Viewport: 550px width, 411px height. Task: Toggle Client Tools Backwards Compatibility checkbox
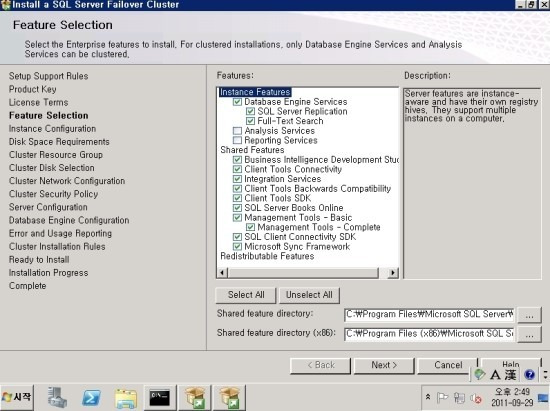237,189
